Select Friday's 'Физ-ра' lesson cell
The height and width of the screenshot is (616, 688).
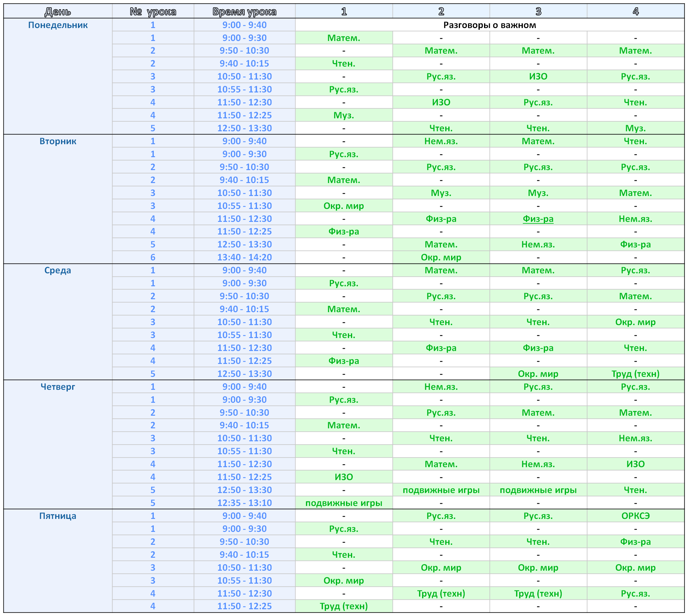click(636, 541)
